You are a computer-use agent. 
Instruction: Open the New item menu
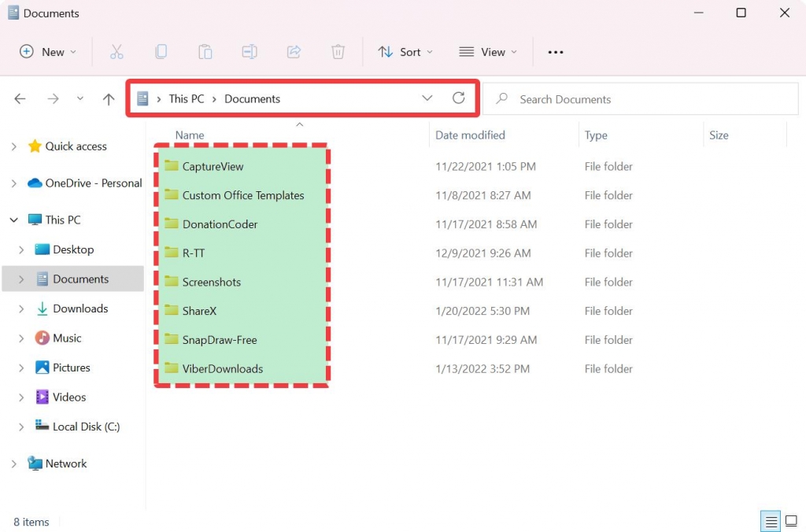pyautogui.click(x=49, y=52)
